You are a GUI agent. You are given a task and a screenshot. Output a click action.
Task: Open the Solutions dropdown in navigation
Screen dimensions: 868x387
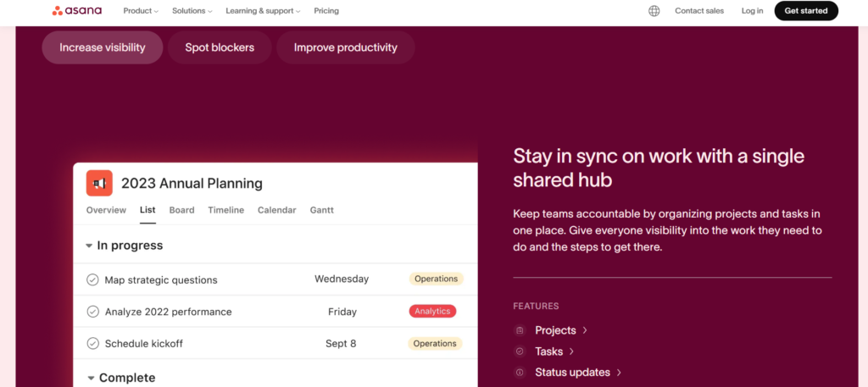click(192, 11)
